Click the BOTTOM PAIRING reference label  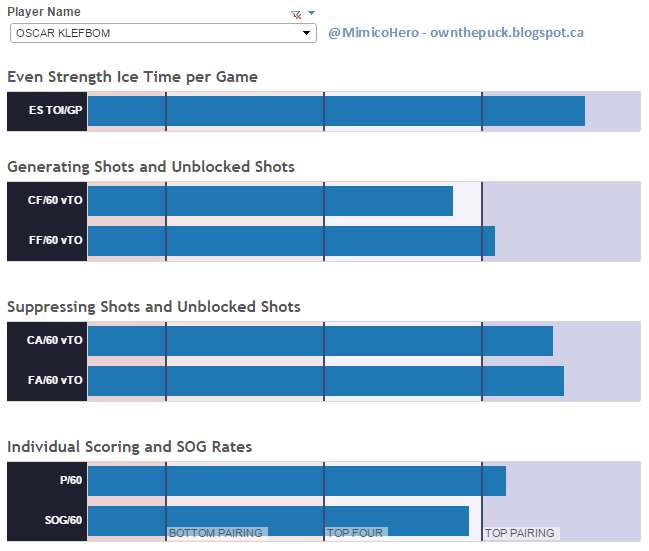point(216,534)
